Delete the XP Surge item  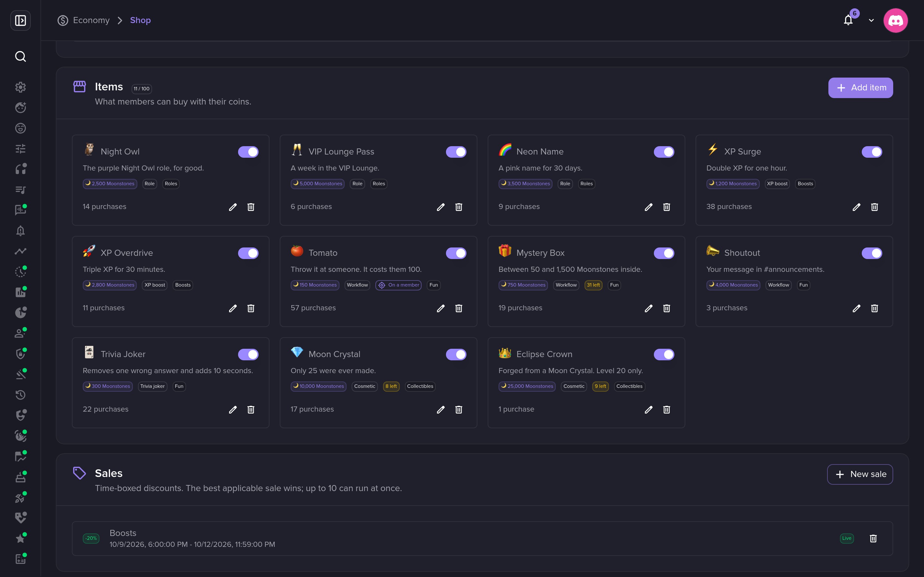(874, 207)
